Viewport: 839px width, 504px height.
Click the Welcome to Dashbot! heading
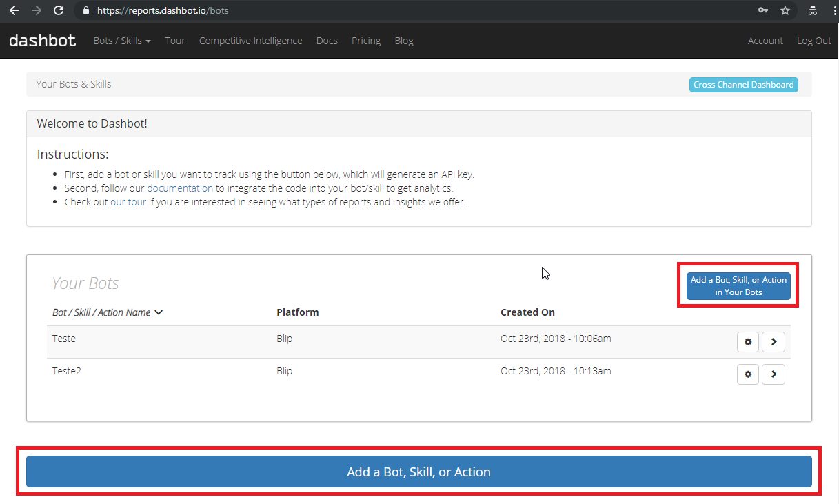click(x=92, y=124)
